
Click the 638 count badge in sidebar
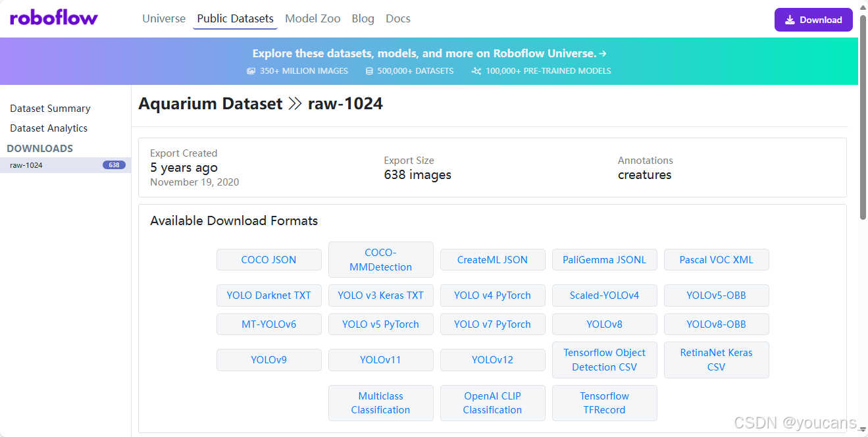coord(114,165)
